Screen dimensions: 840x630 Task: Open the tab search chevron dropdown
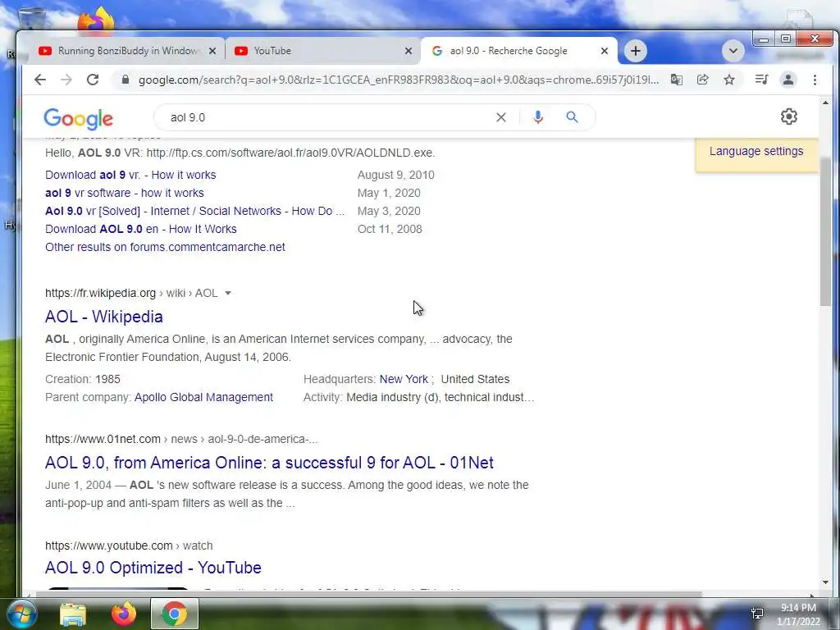[733, 51]
